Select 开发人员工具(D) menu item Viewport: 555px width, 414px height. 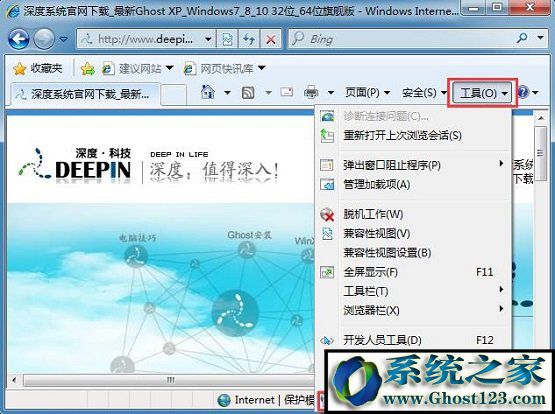pyautogui.click(x=413, y=340)
